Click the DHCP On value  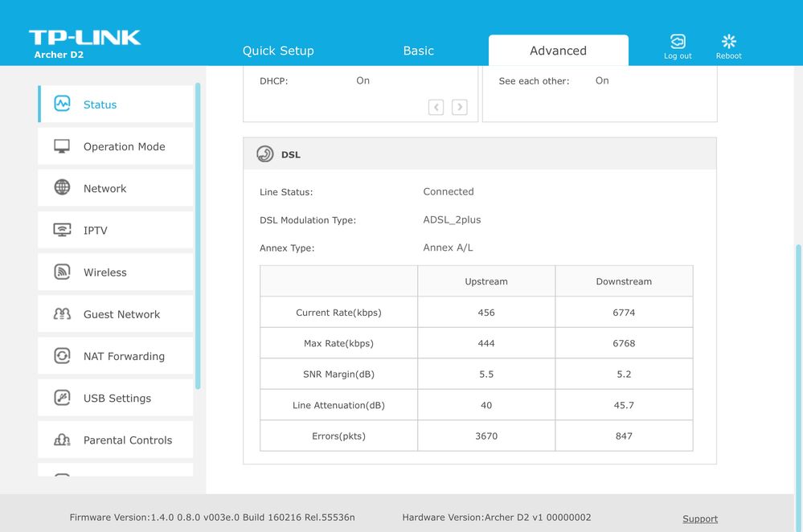363,80
